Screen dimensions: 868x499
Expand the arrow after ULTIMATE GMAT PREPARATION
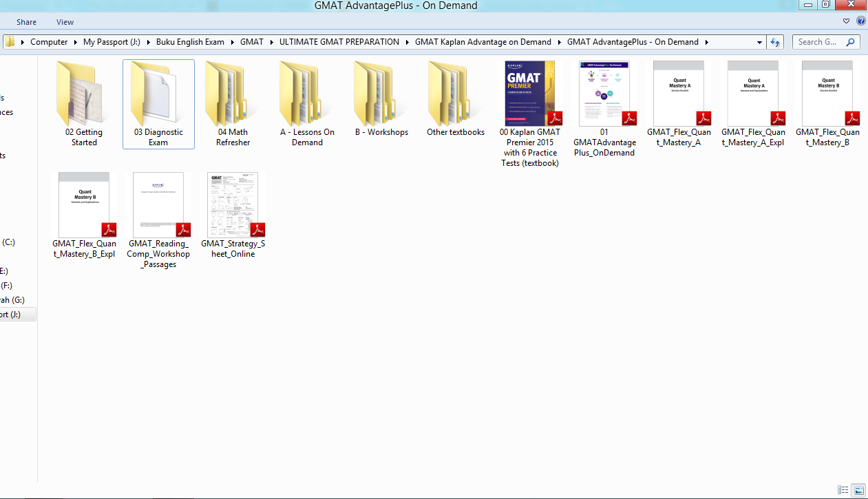[407, 42]
